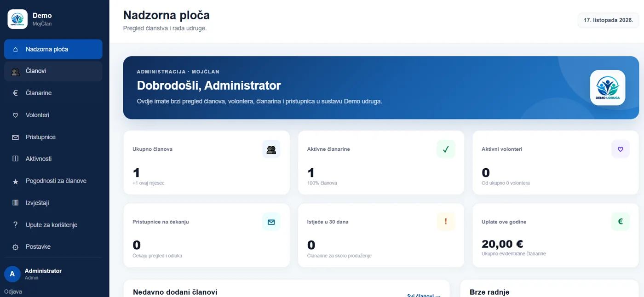Click the heart icon in the Aktivni volonteri card

tap(621, 149)
